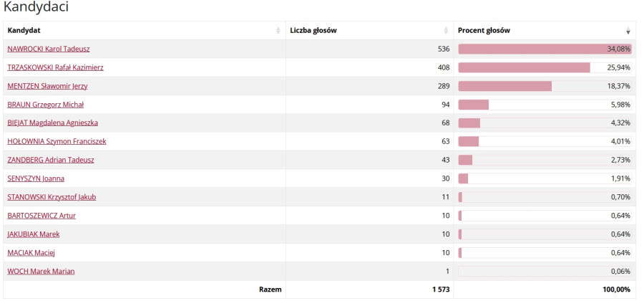
Task: Open ZANDBERG Adrian Tadeusz link
Action: click(50, 160)
